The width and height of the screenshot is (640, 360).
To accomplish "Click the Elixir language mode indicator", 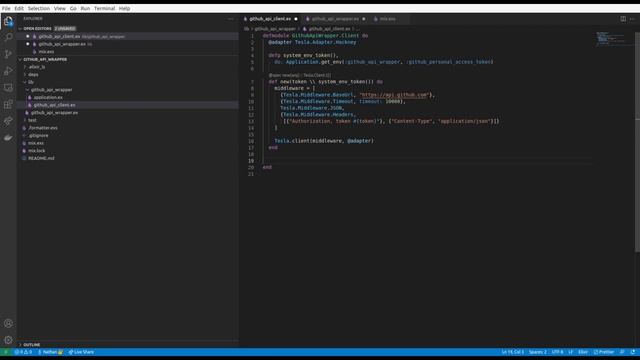I will [583, 352].
